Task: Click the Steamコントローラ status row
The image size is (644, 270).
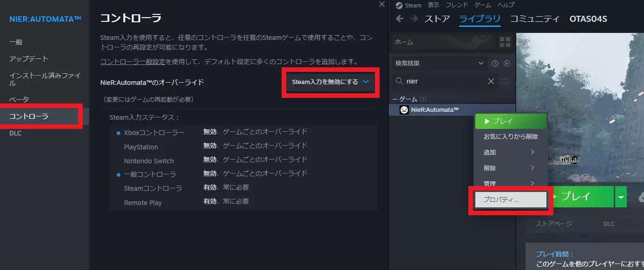Action: (x=243, y=188)
